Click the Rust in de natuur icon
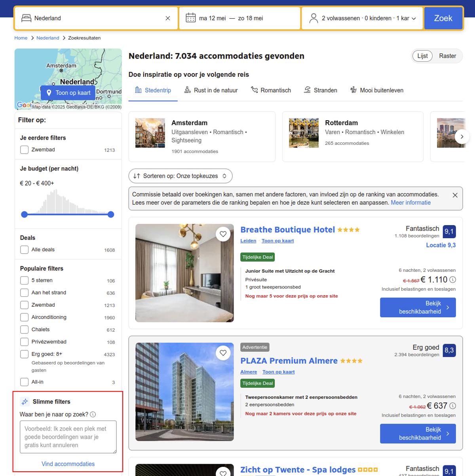Viewport: 475px width, 476px height. point(188,90)
